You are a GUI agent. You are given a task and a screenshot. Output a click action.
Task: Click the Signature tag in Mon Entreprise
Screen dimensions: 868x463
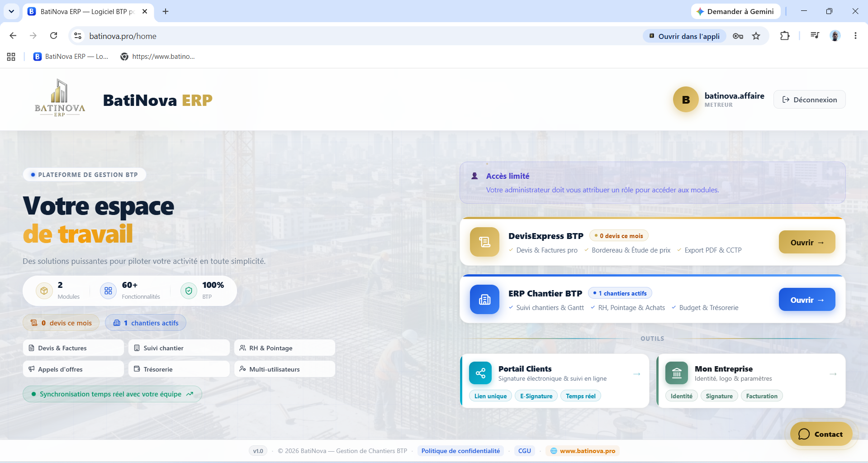(719, 396)
